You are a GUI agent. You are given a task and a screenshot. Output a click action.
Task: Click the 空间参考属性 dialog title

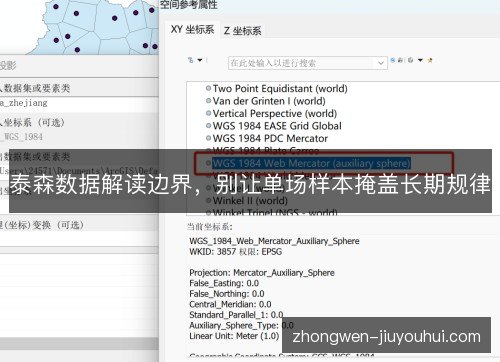pyautogui.click(x=189, y=5)
